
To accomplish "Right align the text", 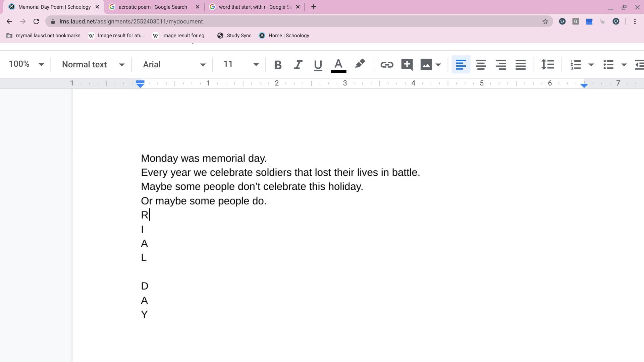I will [x=501, y=65].
